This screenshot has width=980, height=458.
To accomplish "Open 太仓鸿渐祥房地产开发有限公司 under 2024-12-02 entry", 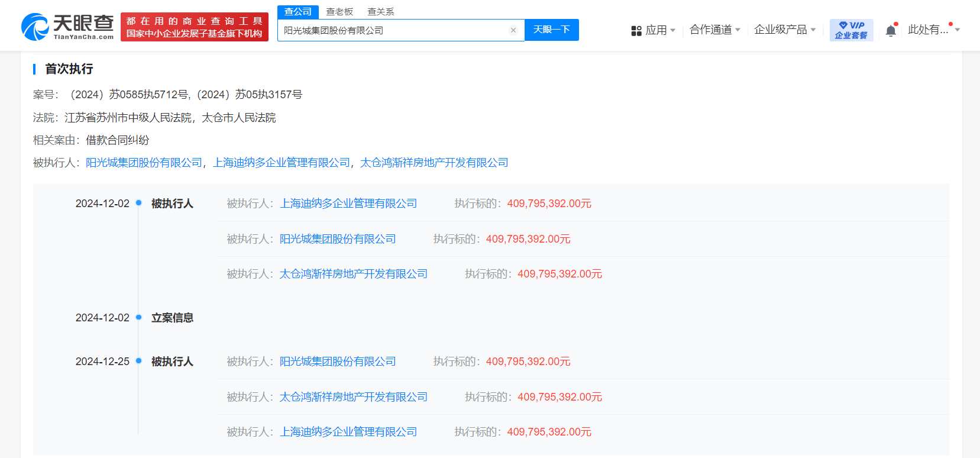I will [x=354, y=274].
